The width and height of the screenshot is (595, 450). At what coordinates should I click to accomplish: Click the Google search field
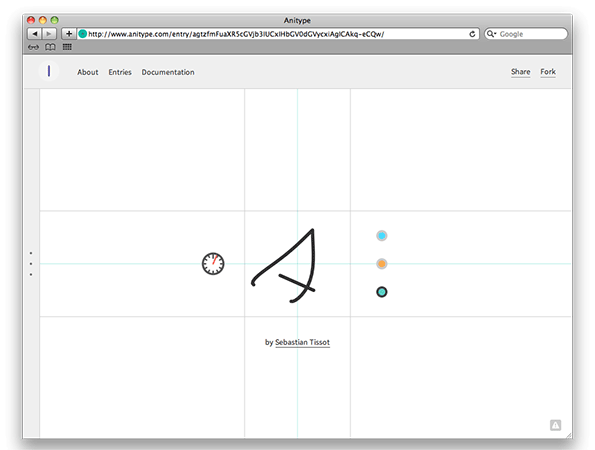point(526,34)
